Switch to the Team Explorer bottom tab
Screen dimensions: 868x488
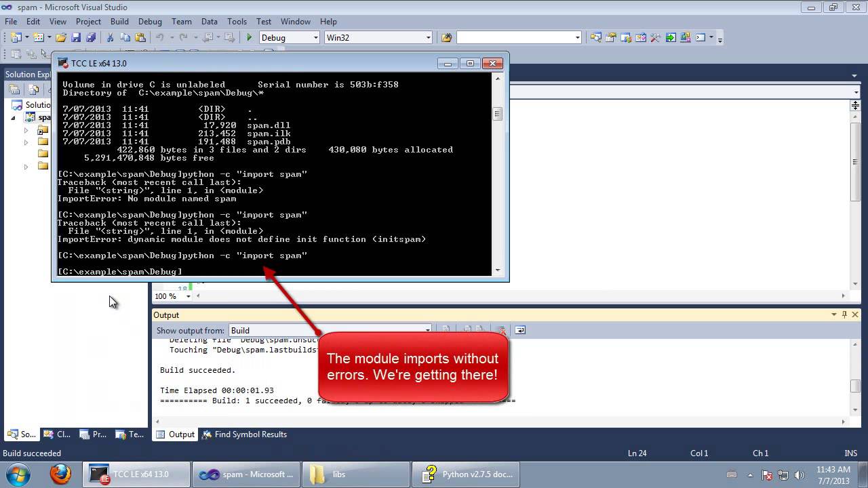tap(130, 434)
